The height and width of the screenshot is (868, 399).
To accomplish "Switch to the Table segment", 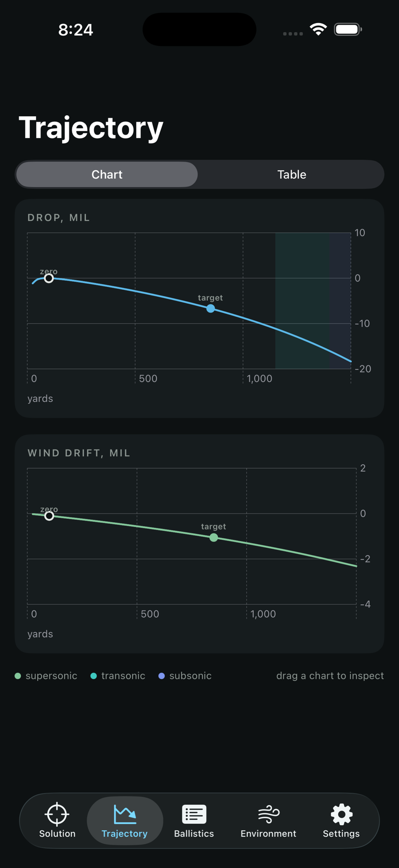I will point(292,174).
